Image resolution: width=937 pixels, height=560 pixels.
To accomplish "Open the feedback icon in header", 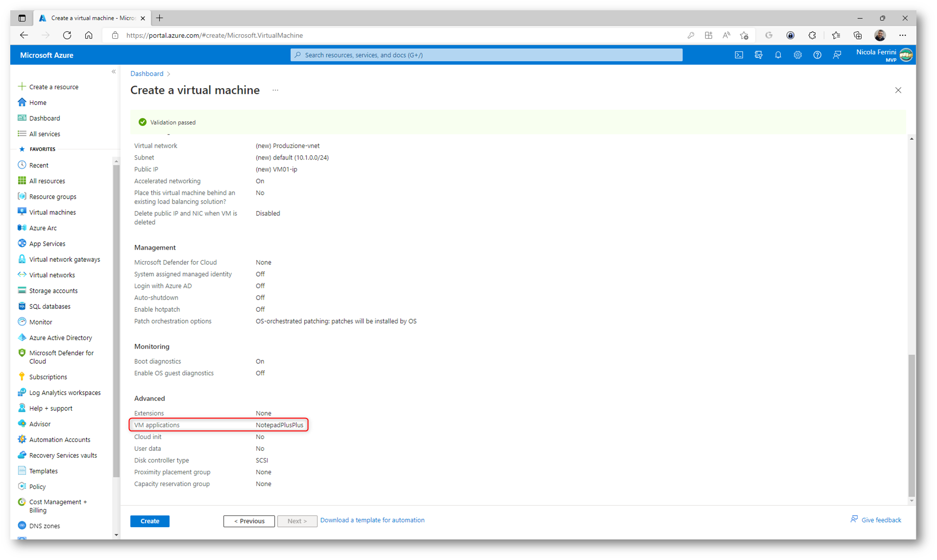I will coord(837,55).
